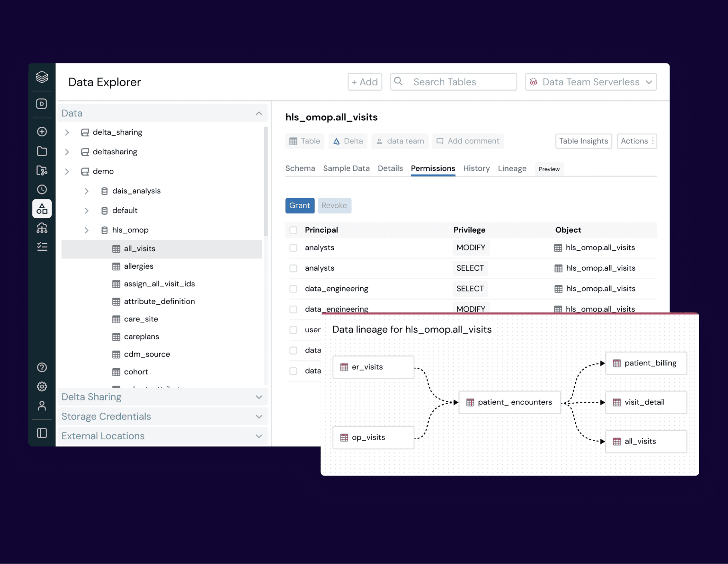Image resolution: width=728 pixels, height=564 pixels.
Task: Click the create new plus icon
Action: pyautogui.click(x=42, y=132)
